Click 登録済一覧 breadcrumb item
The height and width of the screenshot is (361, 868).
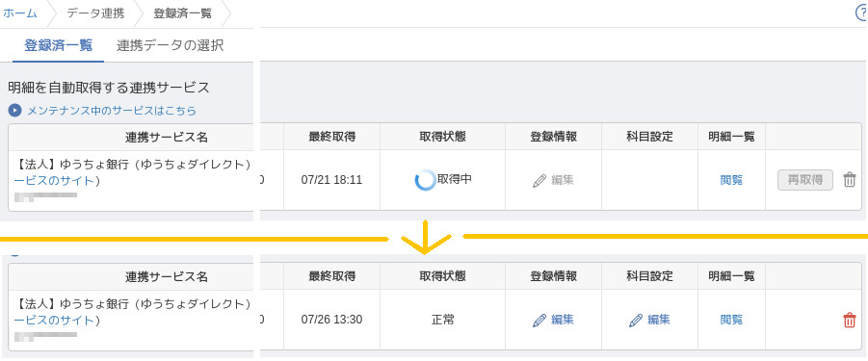(182, 13)
